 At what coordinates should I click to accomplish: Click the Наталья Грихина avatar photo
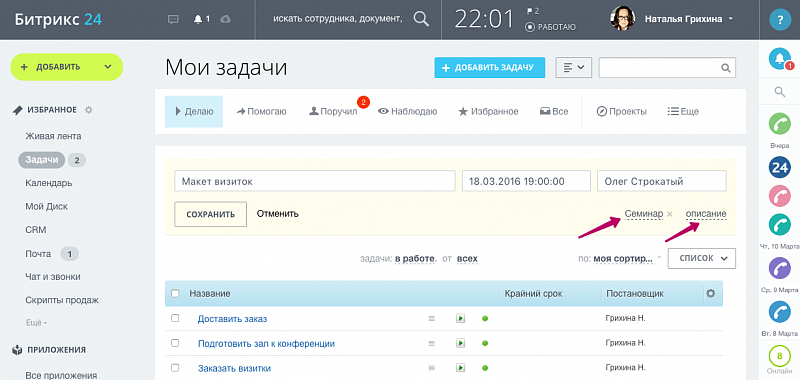pyautogui.click(x=623, y=19)
